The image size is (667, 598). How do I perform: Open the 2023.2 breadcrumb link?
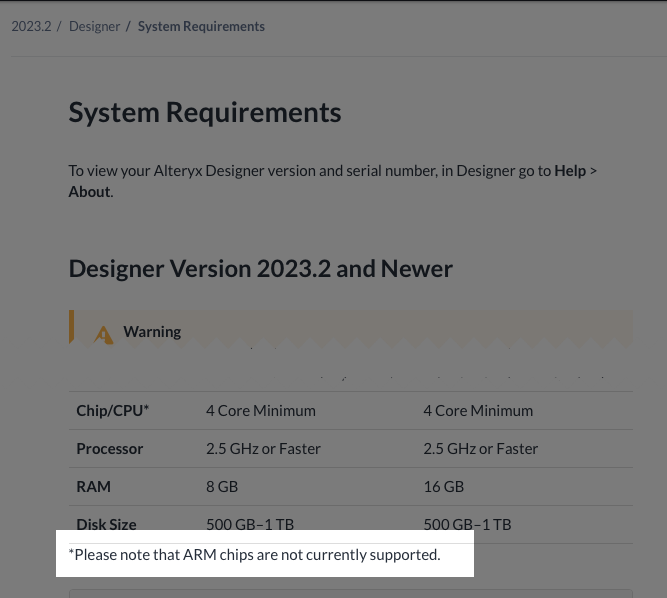[31, 26]
